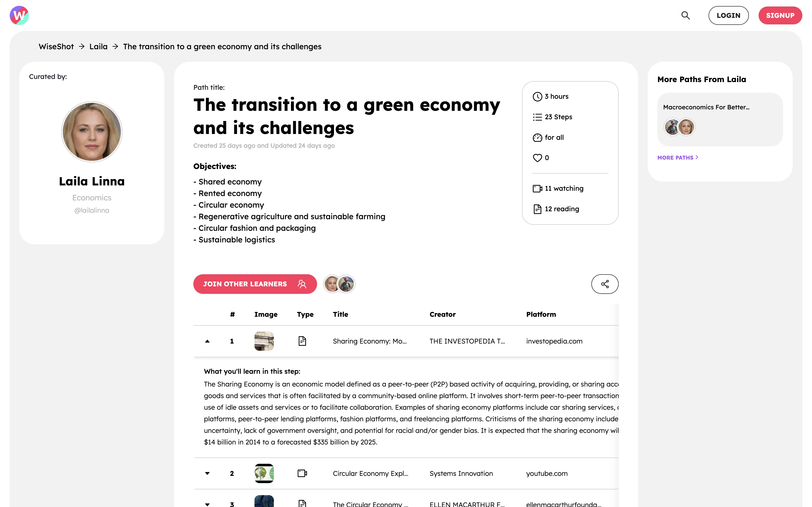The width and height of the screenshot is (812, 507).
Task: Expand step 2 Circular Economy row
Action: pyautogui.click(x=207, y=473)
